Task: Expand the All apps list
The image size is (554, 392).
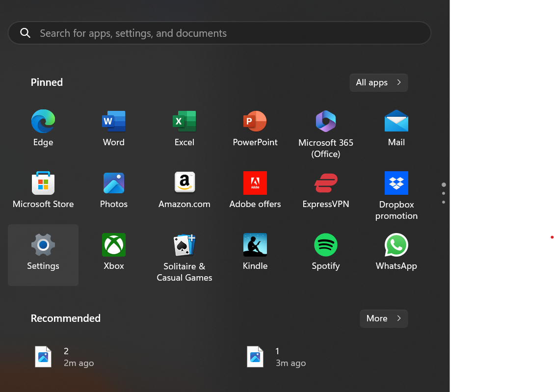Action: 378,82
